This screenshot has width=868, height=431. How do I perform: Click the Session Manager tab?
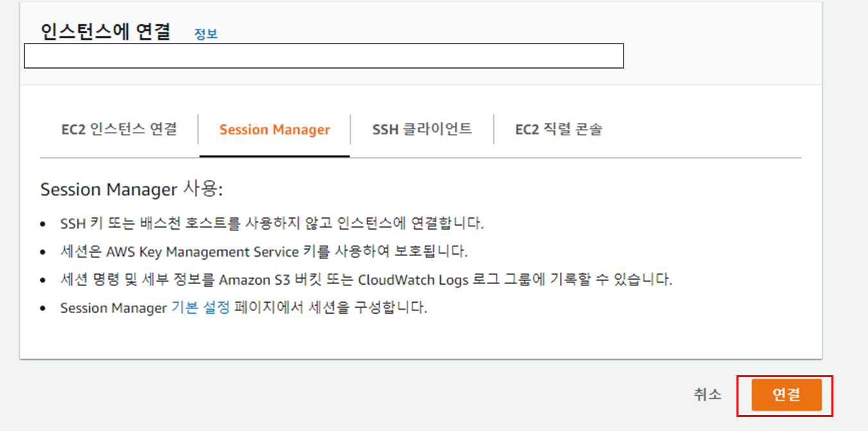[274, 129]
